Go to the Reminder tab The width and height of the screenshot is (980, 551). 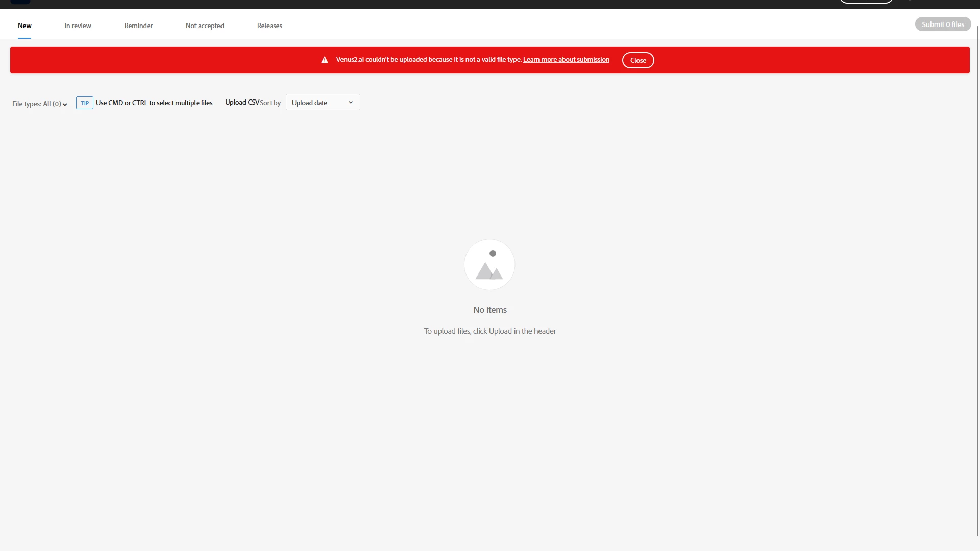138,26
